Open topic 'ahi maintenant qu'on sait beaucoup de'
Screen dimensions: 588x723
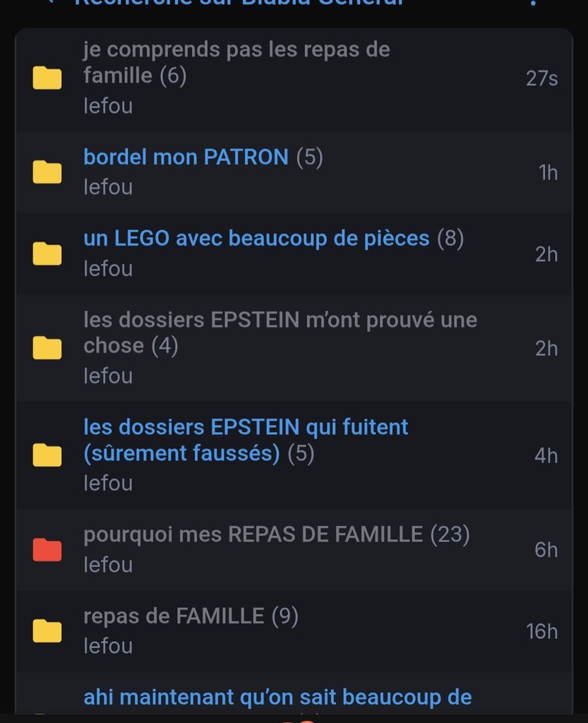click(277, 698)
